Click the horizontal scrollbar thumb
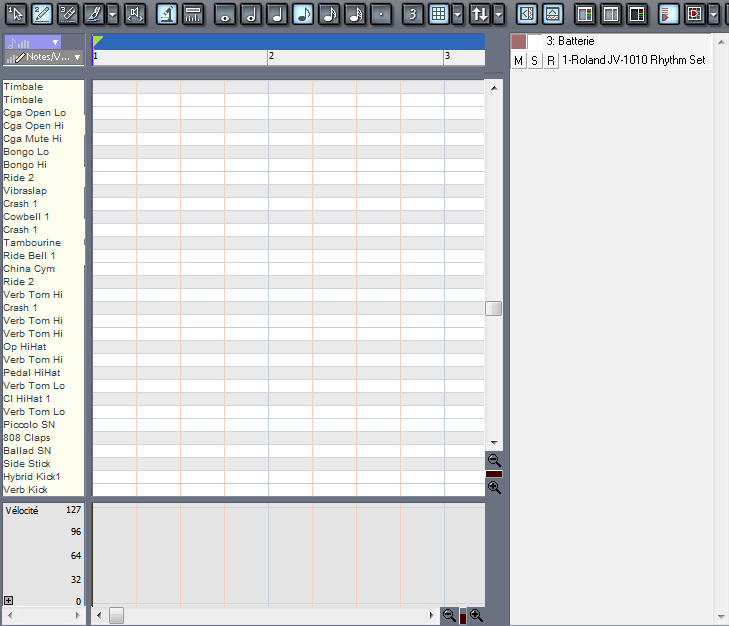 (x=116, y=615)
